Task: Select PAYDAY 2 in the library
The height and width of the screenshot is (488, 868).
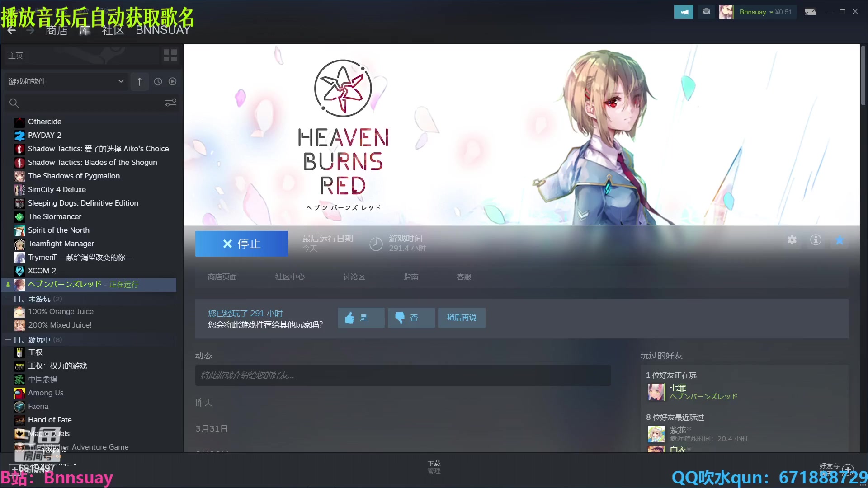Action: pos(45,135)
